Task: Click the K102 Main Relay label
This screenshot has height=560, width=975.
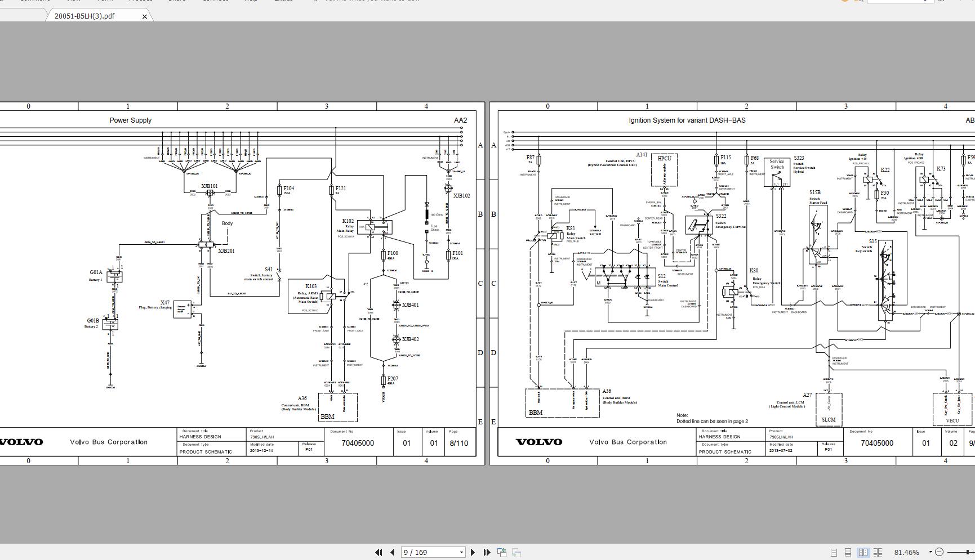Action: (x=348, y=222)
